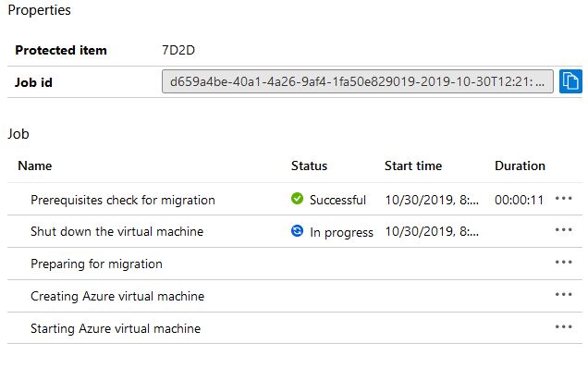This screenshot has height=368, width=588.
Task: Select the Preparing for migration task
Action: 96,264
